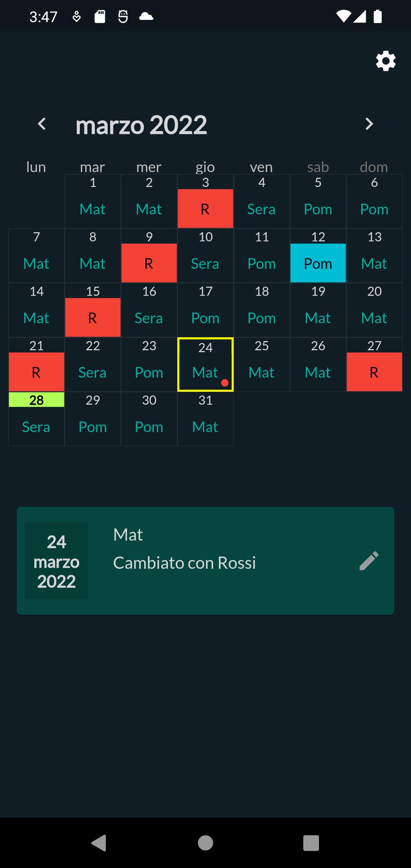Select the red R cell on day 3
Image resolution: width=411 pixels, height=868 pixels.
[205, 208]
